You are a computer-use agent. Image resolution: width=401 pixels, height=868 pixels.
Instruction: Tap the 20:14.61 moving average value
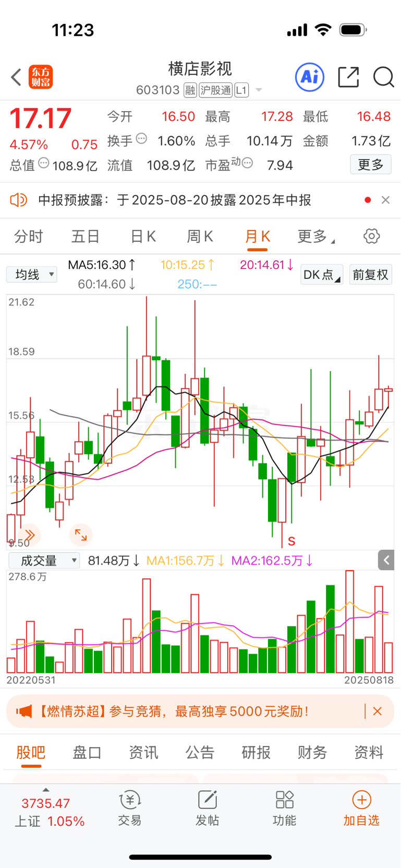click(266, 265)
